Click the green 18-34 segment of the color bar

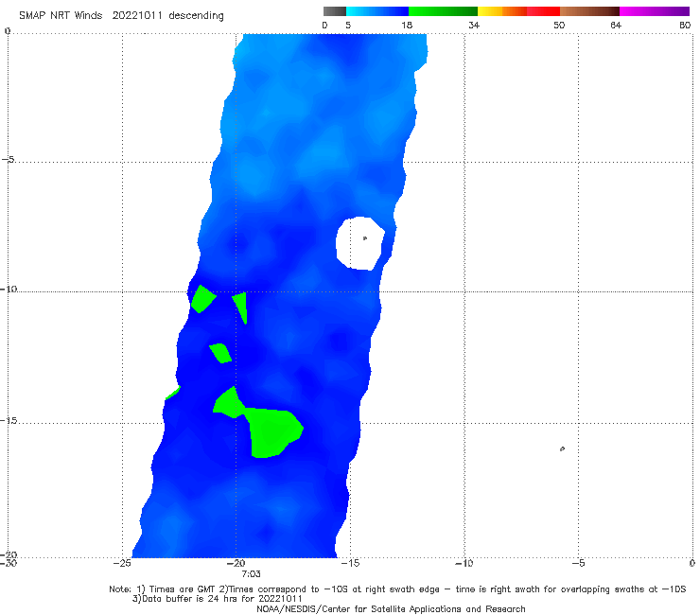(443, 11)
